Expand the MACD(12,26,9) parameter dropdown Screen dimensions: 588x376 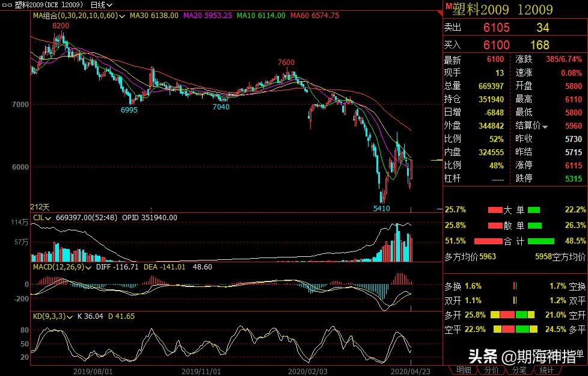[88, 267]
